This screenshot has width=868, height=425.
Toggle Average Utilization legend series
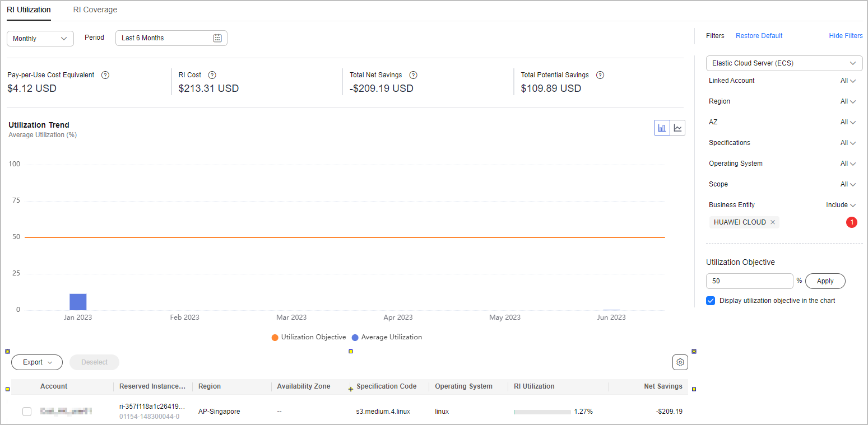[x=387, y=337]
